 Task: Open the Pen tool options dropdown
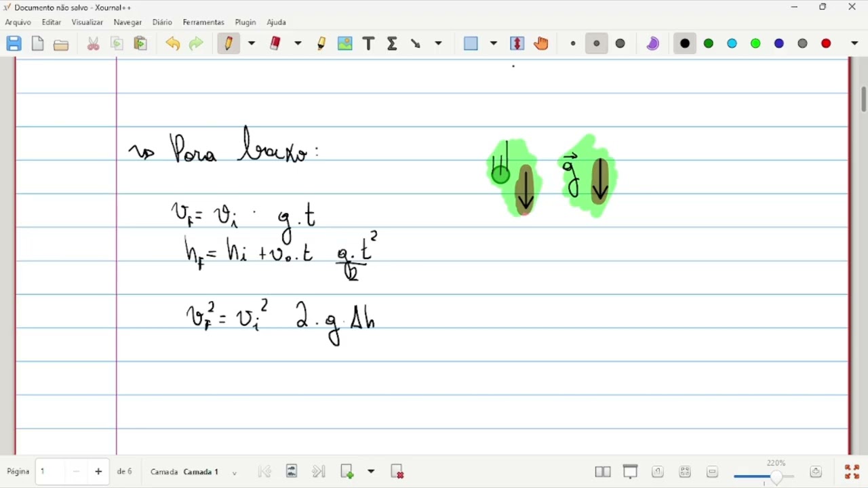pyautogui.click(x=252, y=43)
